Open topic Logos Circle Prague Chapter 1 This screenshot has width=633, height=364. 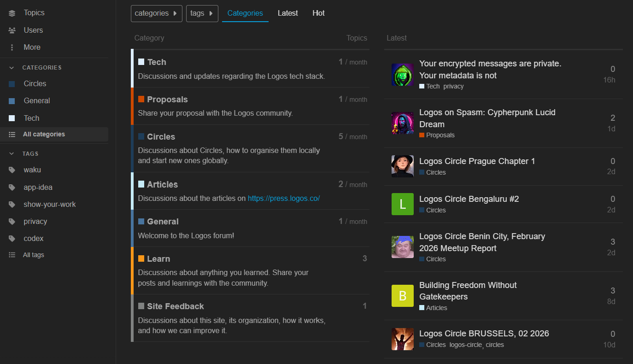(x=477, y=161)
